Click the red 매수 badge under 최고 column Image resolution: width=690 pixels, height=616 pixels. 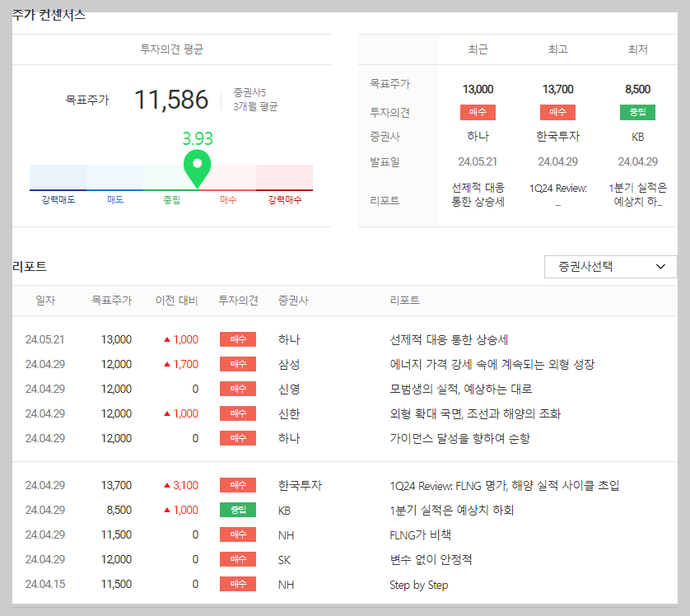(557, 112)
